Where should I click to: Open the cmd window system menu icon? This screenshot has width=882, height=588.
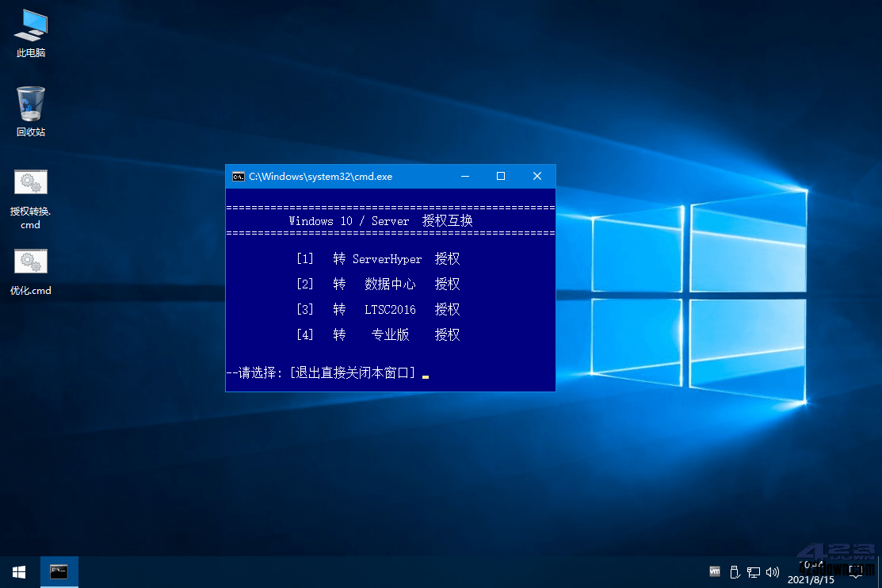[x=238, y=176]
